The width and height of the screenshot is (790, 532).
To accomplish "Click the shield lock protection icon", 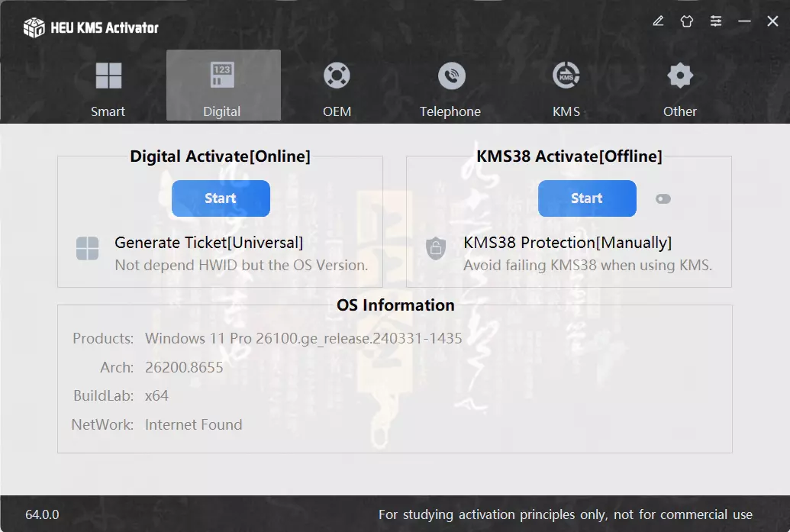I will (436, 248).
